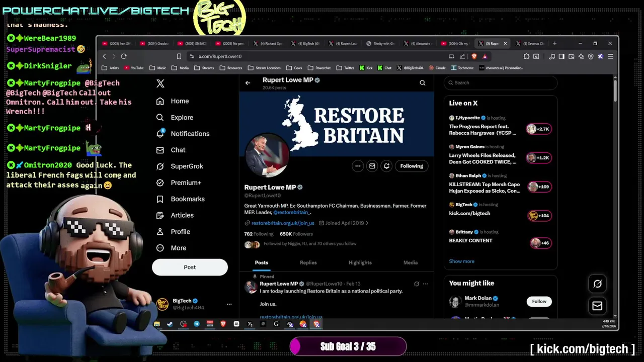Open the browser extensions puzzle icon
The image size is (644, 362).
[x=526, y=56]
